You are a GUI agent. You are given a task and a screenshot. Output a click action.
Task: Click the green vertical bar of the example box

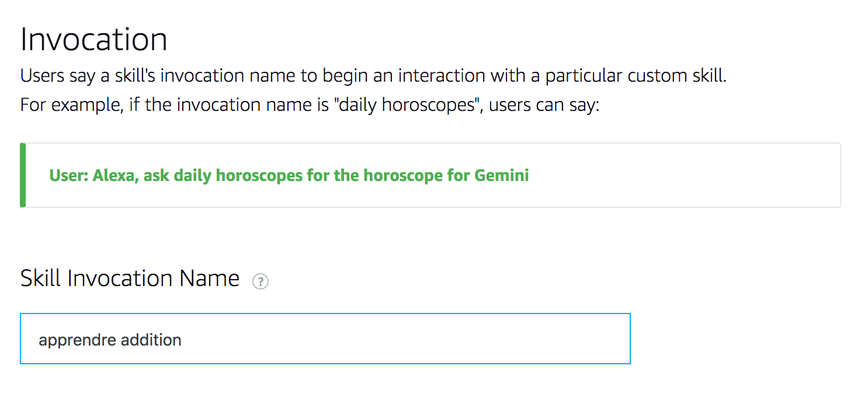[x=23, y=175]
